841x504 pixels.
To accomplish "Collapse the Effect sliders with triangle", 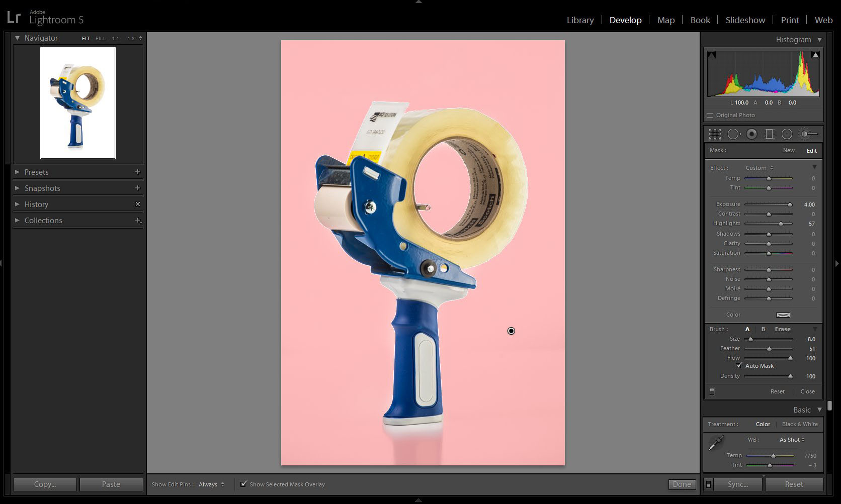I will click(814, 167).
